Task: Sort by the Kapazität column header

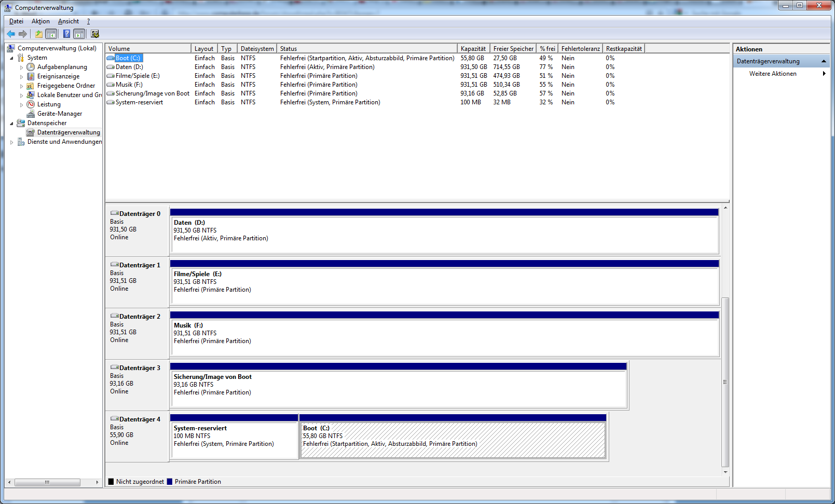Action: (473, 48)
